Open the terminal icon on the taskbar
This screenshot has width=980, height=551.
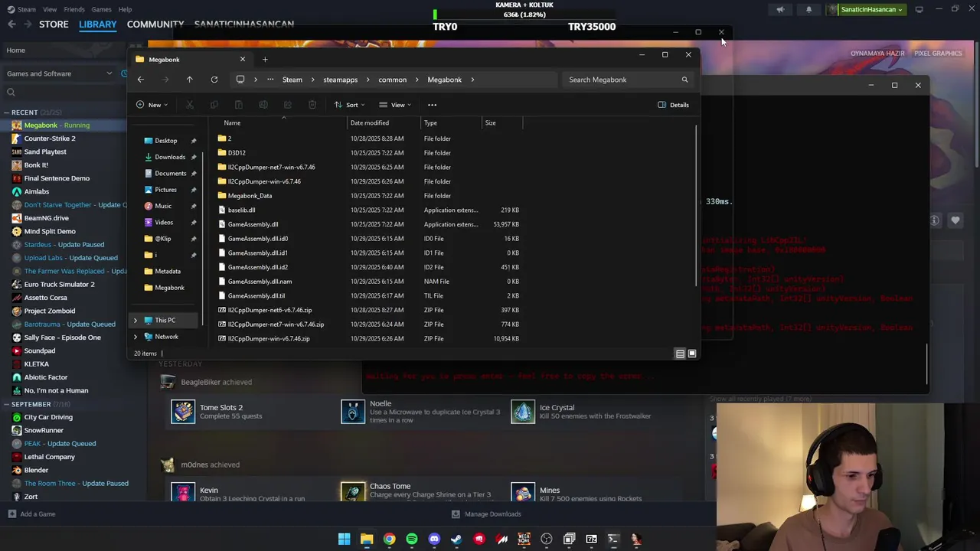[613, 539]
